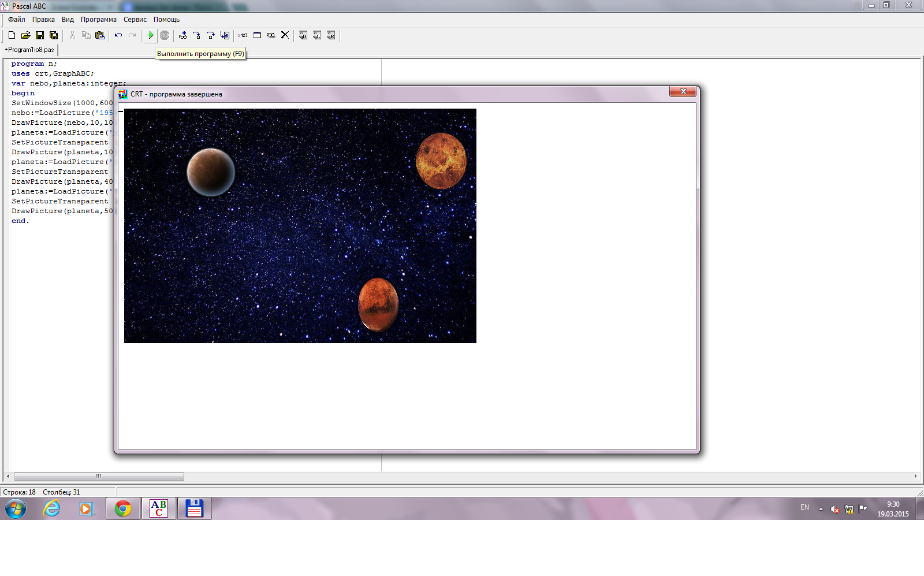Stop the program with the STOP sign icon
The width and height of the screenshot is (924, 576).
[x=165, y=35]
